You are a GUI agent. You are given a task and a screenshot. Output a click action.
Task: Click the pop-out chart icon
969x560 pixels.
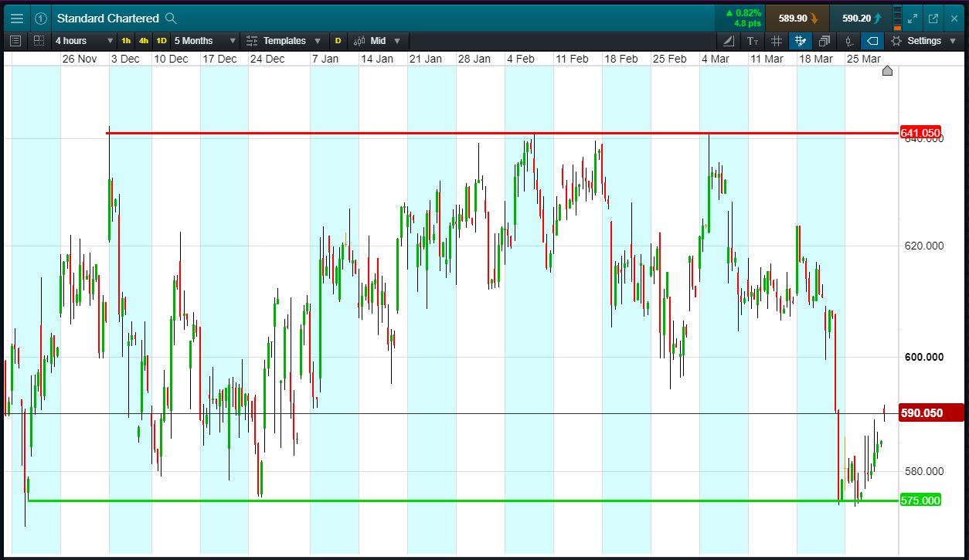(933, 17)
